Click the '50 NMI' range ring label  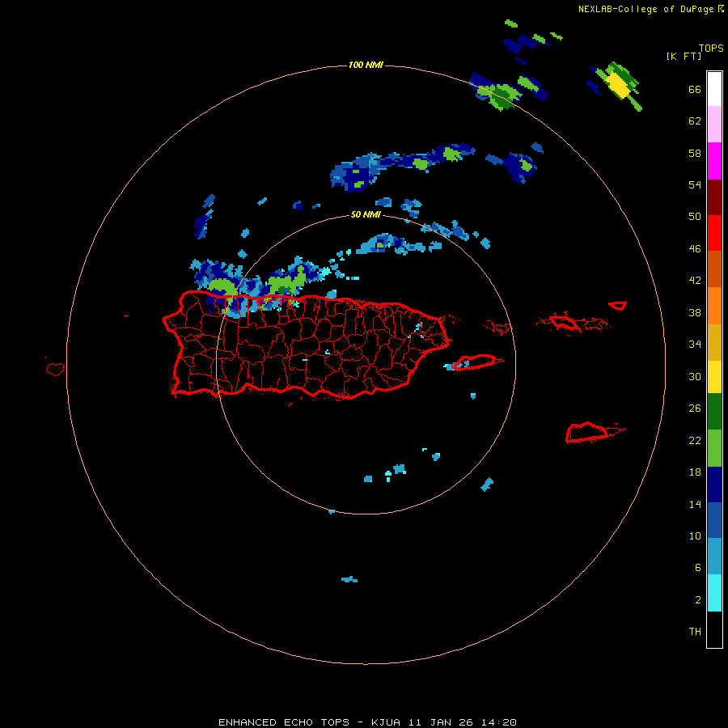coord(366,214)
